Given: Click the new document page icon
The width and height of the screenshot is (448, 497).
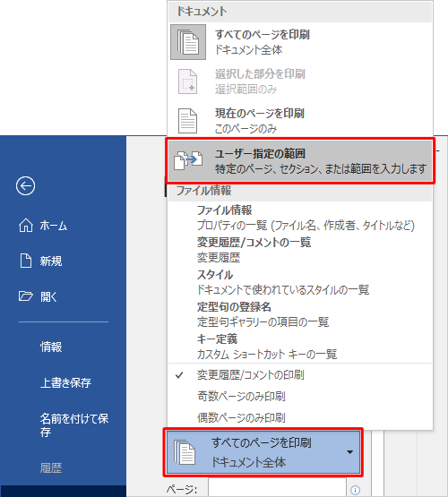Looking at the screenshot, I should coord(26,261).
